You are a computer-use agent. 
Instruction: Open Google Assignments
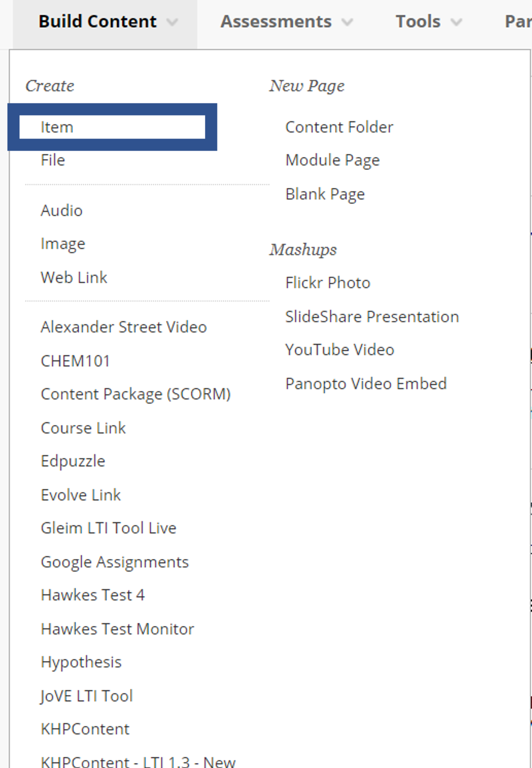point(115,561)
